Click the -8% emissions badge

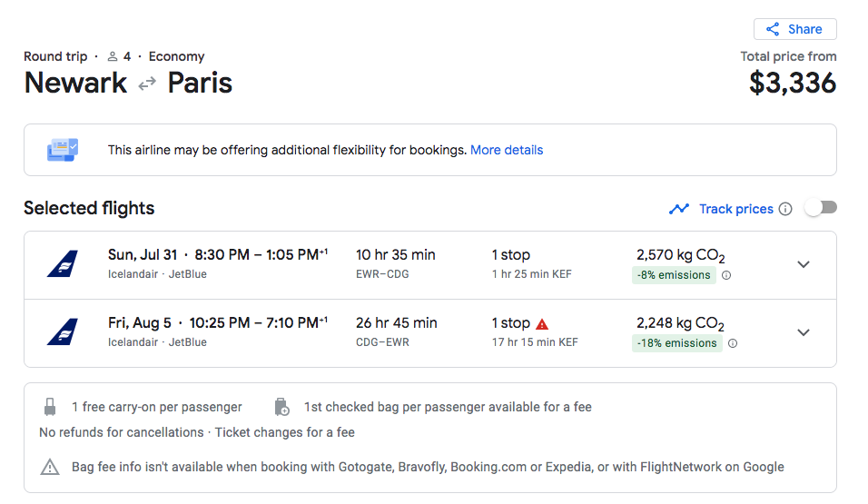tap(674, 275)
